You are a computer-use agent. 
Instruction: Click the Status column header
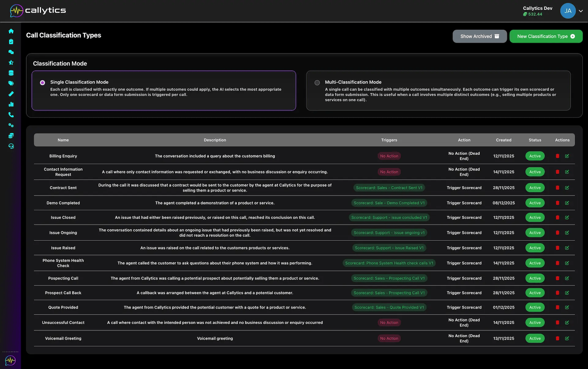535,140
